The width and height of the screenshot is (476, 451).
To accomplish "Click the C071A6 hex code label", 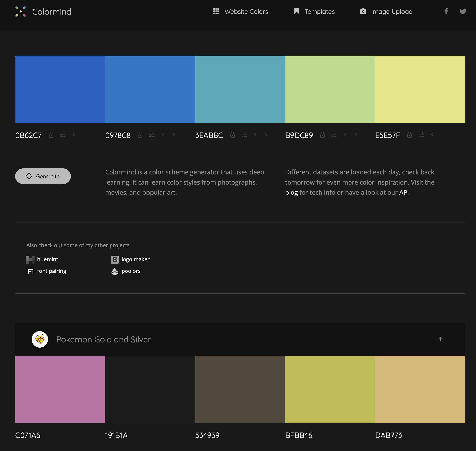I will 28,435.
